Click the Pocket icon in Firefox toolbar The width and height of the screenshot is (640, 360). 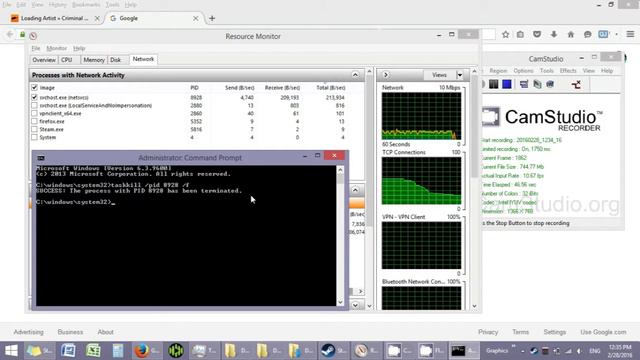537,35
